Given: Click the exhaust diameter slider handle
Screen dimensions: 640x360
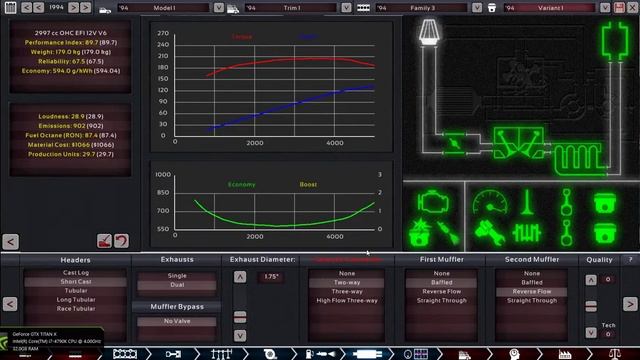Looking at the screenshot, I should click(x=240, y=317).
